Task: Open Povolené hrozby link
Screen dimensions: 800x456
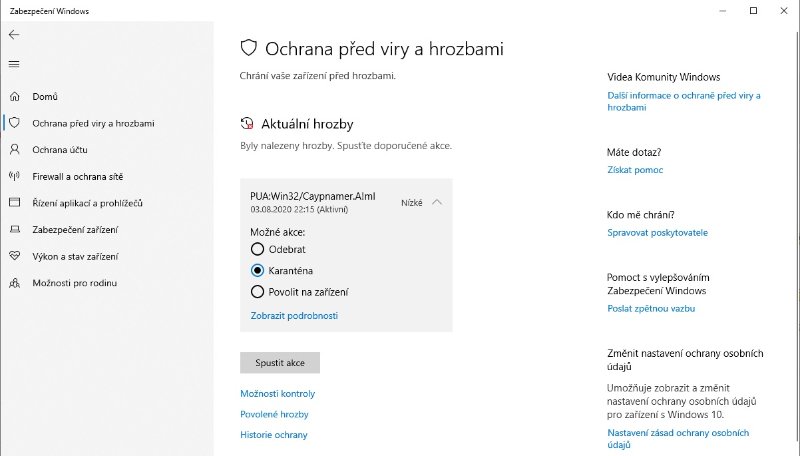Action: pyautogui.click(x=274, y=414)
